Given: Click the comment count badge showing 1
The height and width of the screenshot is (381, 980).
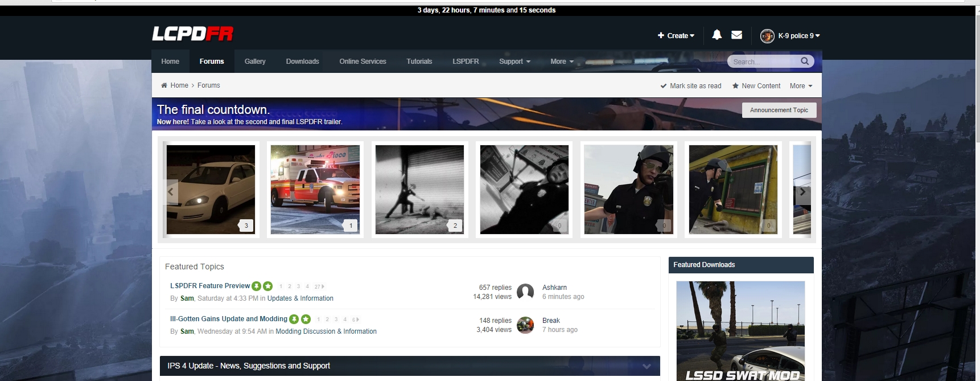Looking at the screenshot, I should click(350, 226).
